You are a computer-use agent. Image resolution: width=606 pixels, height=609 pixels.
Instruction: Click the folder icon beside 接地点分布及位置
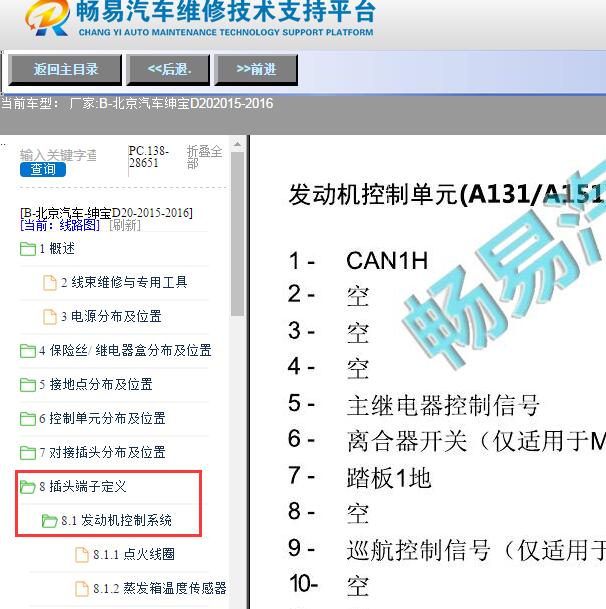click(28, 385)
